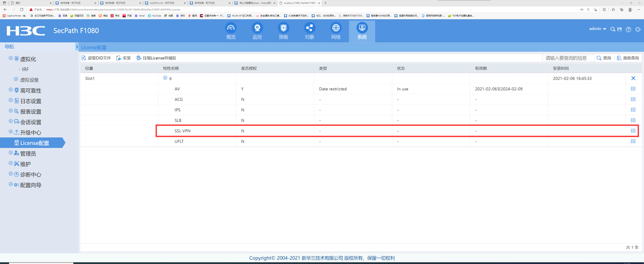Delete the Slot1 license with X icon
Screen dimensions: 644x264
tap(633, 78)
